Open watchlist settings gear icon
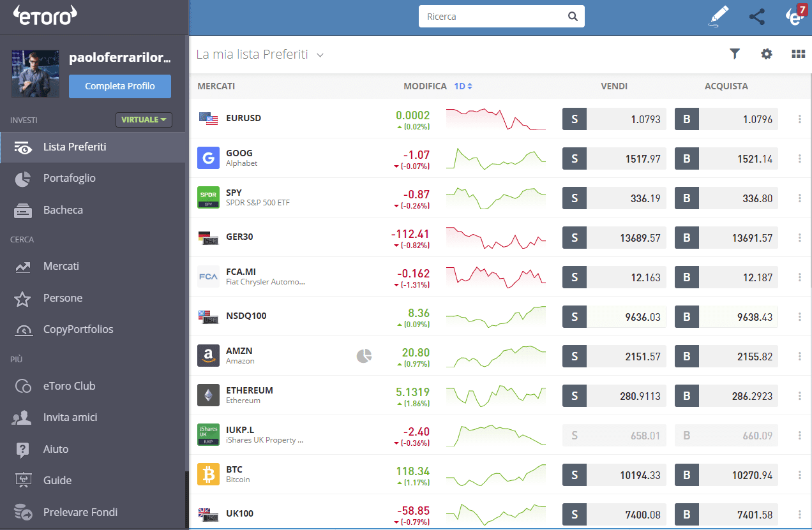812x530 pixels. click(767, 54)
